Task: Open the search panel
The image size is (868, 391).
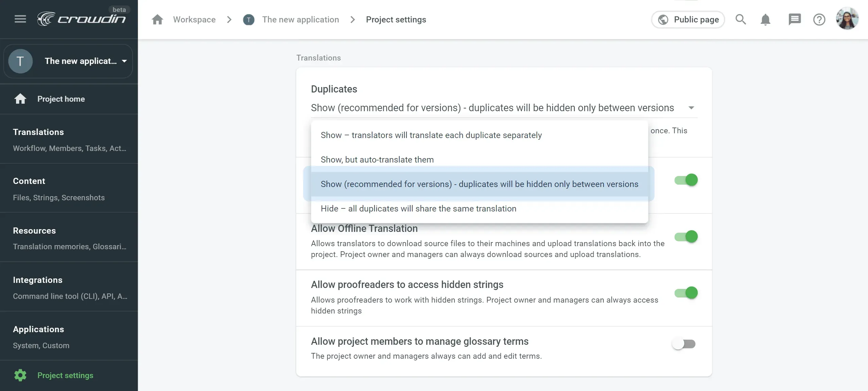Action: 741,19
